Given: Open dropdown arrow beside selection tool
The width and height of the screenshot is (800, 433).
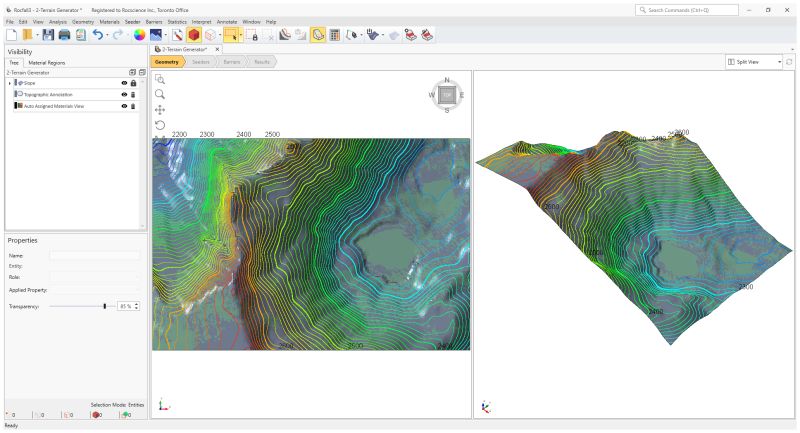Looking at the screenshot, I should tap(241, 35).
